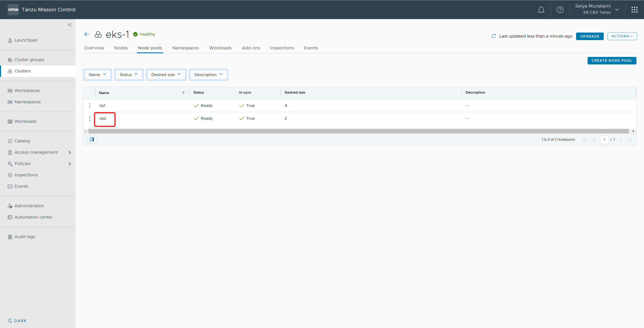644x328 pixels.
Task: Open the np1 row actions menu
Action: click(90, 106)
